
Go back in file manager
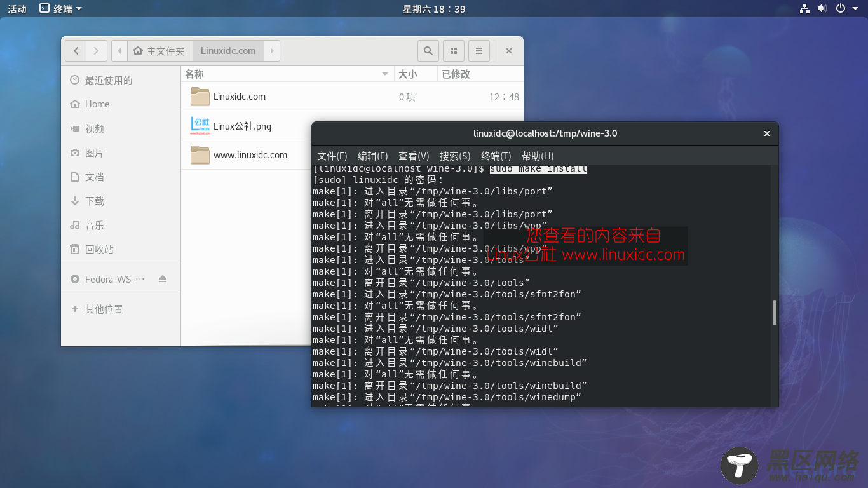pyautogui.click(x=76, y=51)
